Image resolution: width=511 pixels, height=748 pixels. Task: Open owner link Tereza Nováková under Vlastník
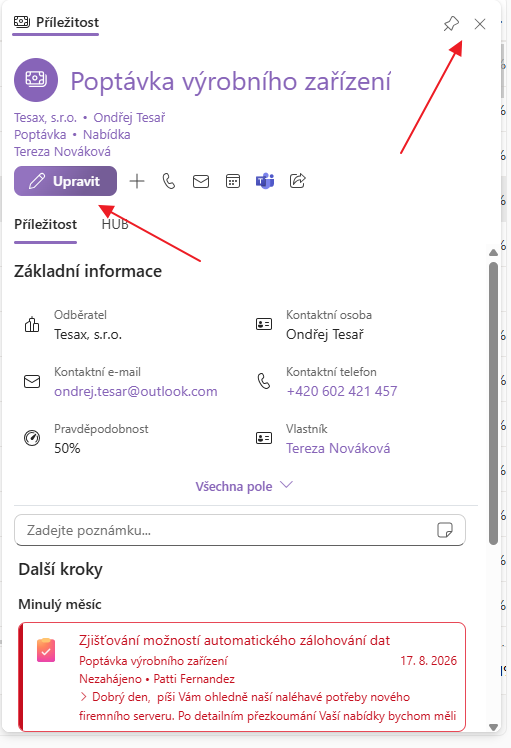(x=338, y=448)
